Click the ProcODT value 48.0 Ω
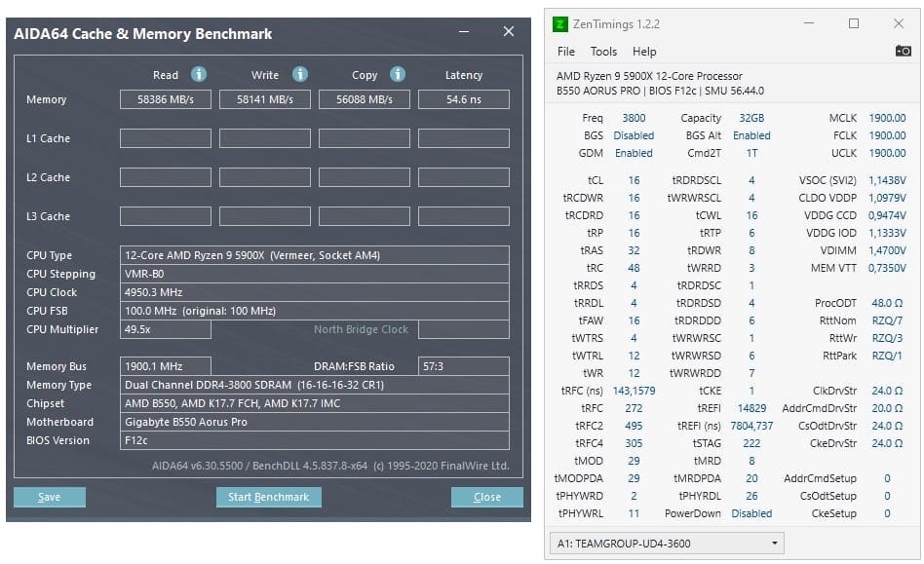Screen dimensions: 924x564 (x=887, y=303)
